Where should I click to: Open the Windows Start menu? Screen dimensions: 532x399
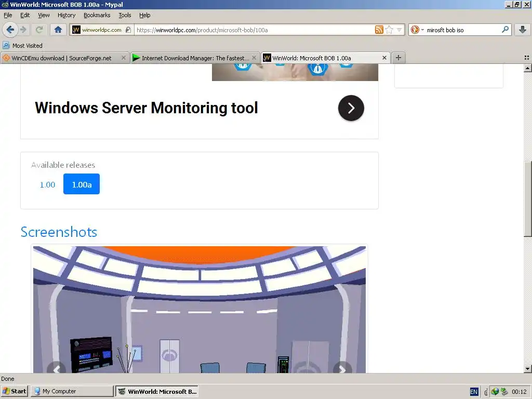click(x=15, y=391)
